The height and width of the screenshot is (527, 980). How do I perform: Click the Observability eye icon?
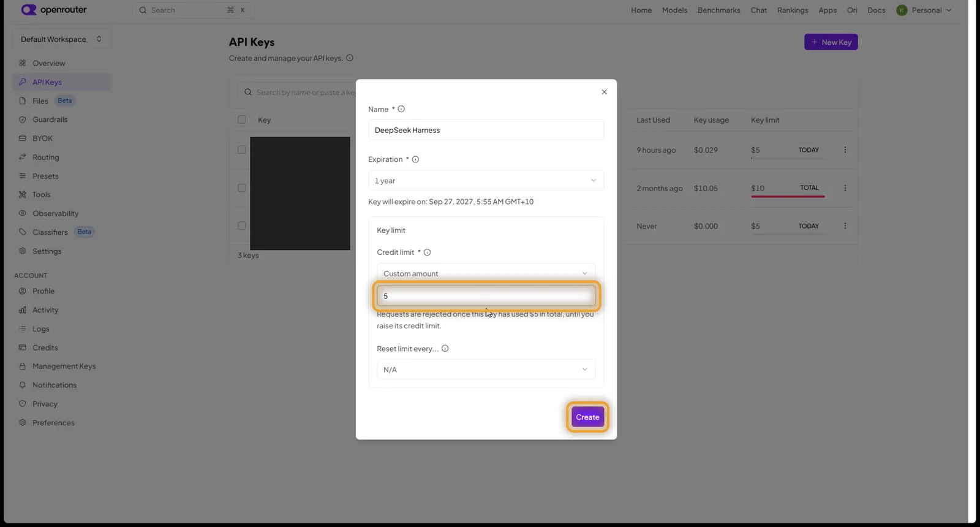tap(23, 213)
